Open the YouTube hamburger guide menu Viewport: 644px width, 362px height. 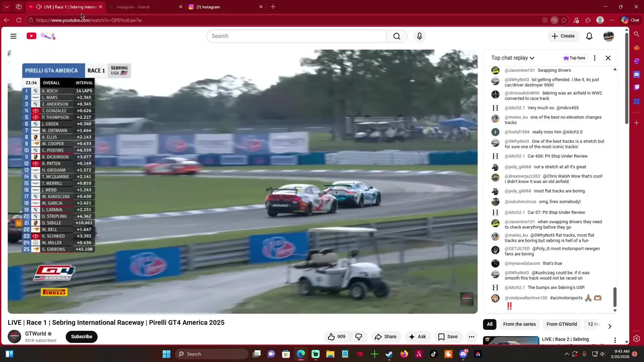pos(14,36)
